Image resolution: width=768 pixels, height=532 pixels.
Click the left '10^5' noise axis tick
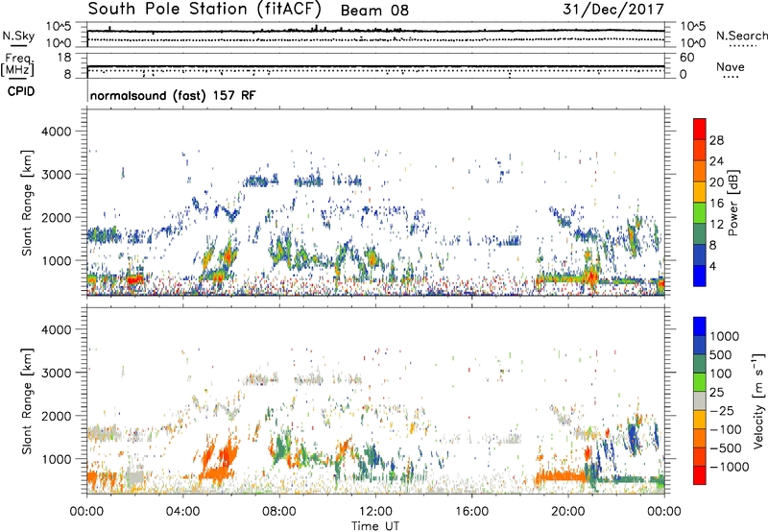(59, 26)
